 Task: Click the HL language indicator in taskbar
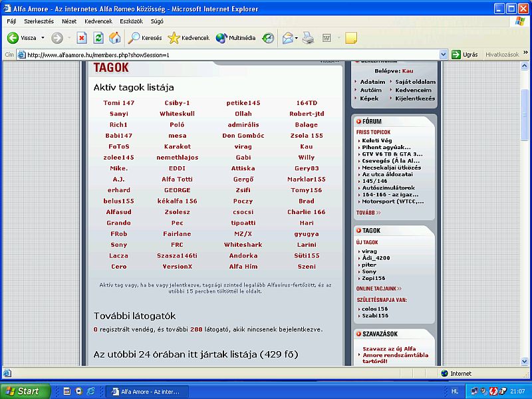click(x=455, y=391)
